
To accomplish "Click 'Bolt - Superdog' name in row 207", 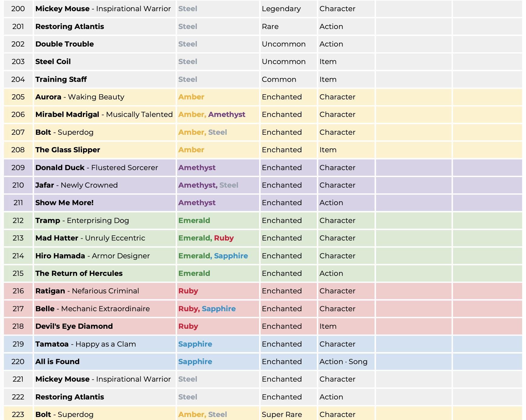I will [x=64, y=132].
